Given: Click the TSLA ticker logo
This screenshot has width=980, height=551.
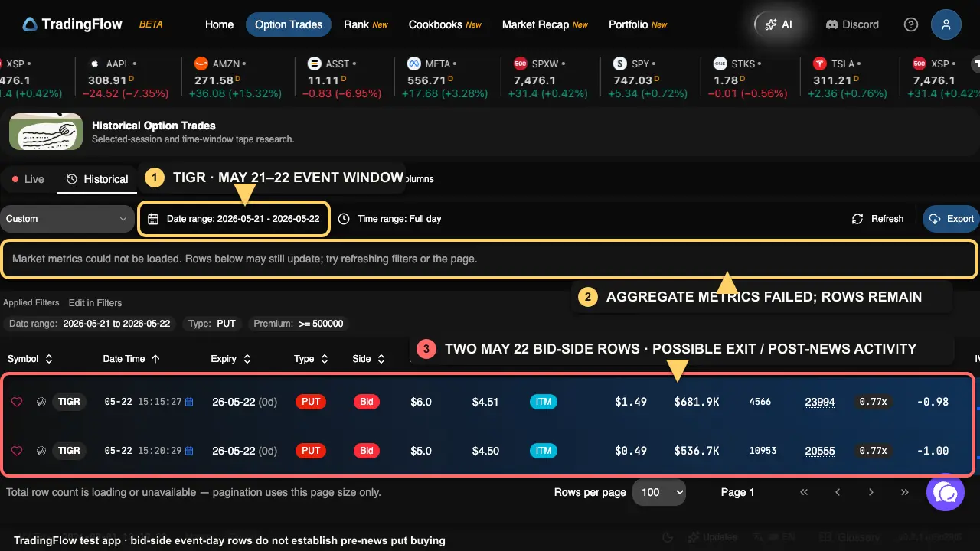Looking at the screenshot, I should click(820, 64).
